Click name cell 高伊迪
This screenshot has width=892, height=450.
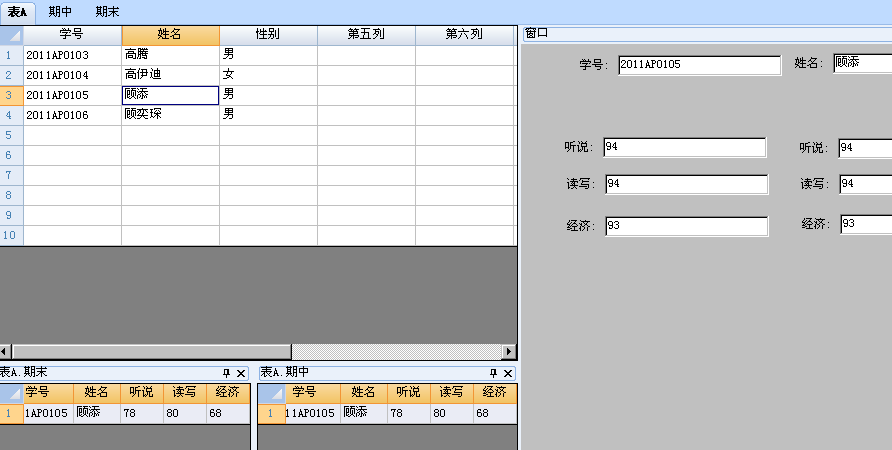[x=170, y=76]
